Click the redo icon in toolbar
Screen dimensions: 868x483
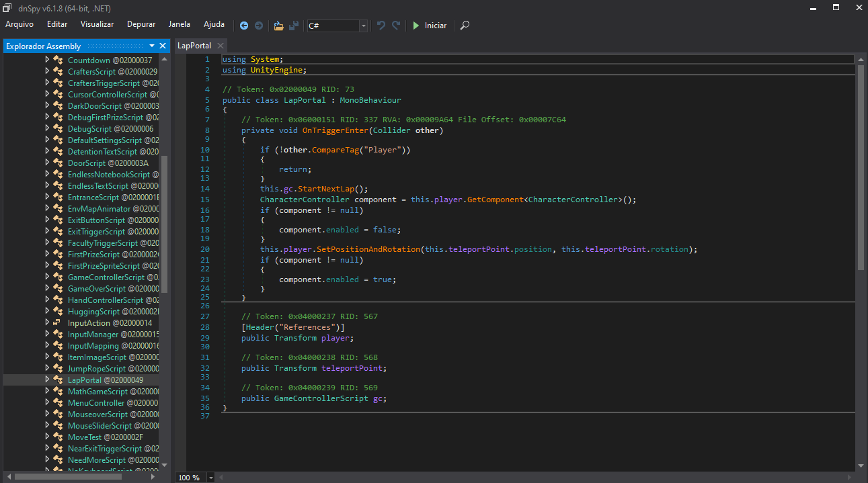[x=396, y=26]
